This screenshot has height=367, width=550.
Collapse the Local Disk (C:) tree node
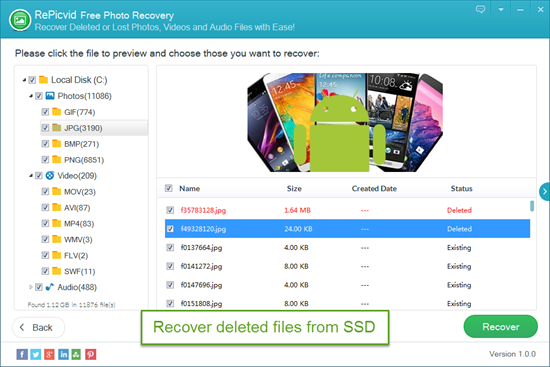(24, 80)
